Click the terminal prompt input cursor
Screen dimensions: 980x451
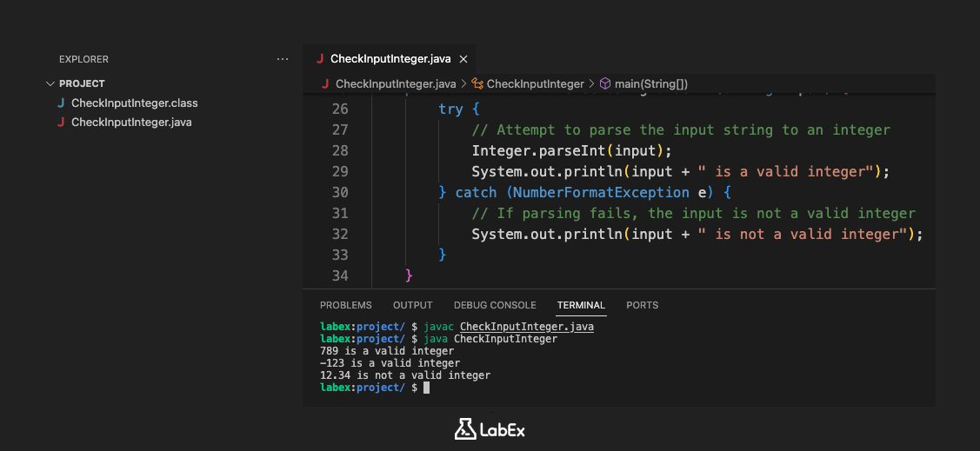pyautogui.click(x=426, y=388)
